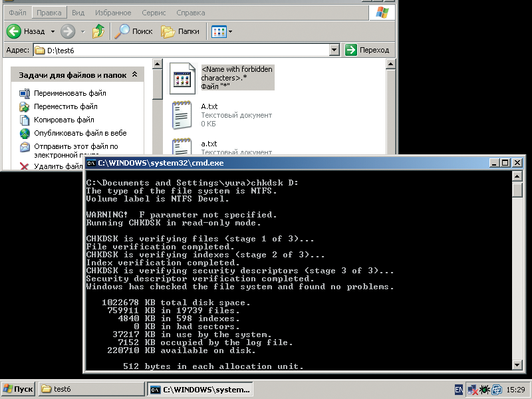The height and width of the screenshot is (399, 532).
Task: Click the <Name with forbidden characters>.* filename
Action: [x=237, y=73]
